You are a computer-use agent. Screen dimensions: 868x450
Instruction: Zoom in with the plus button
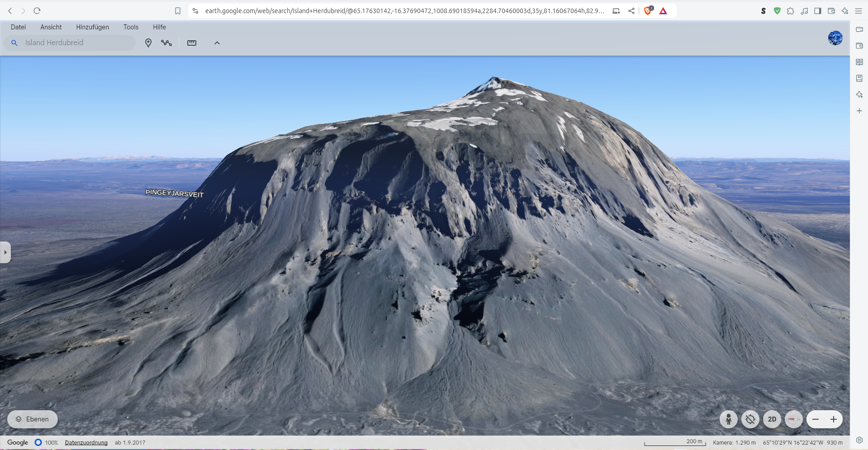pos(834,419)
